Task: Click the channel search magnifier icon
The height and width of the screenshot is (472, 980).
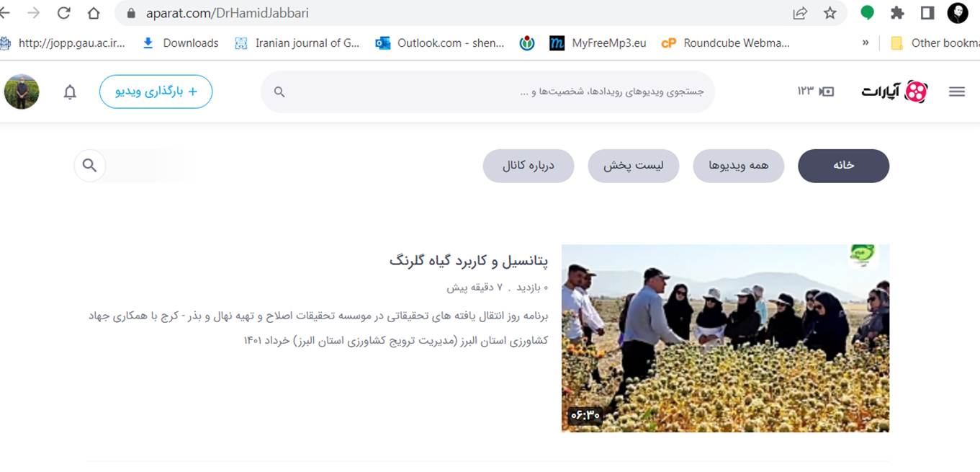Action: coord(90,166)
